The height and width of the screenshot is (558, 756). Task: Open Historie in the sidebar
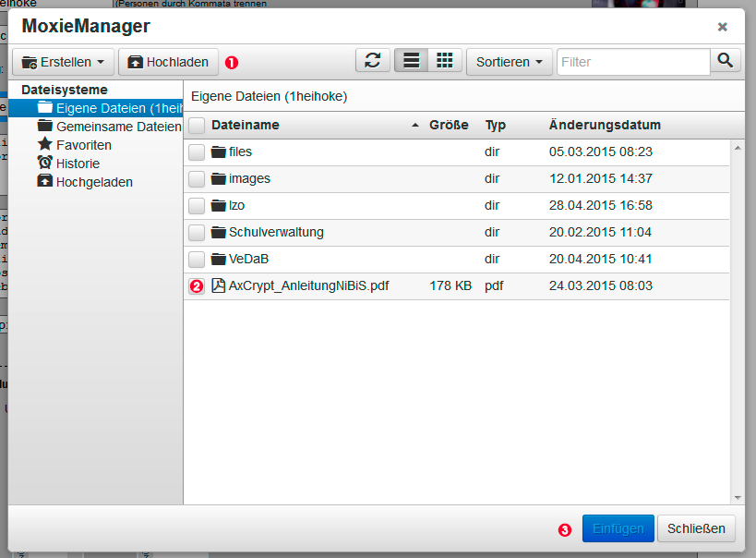[78, 164]
